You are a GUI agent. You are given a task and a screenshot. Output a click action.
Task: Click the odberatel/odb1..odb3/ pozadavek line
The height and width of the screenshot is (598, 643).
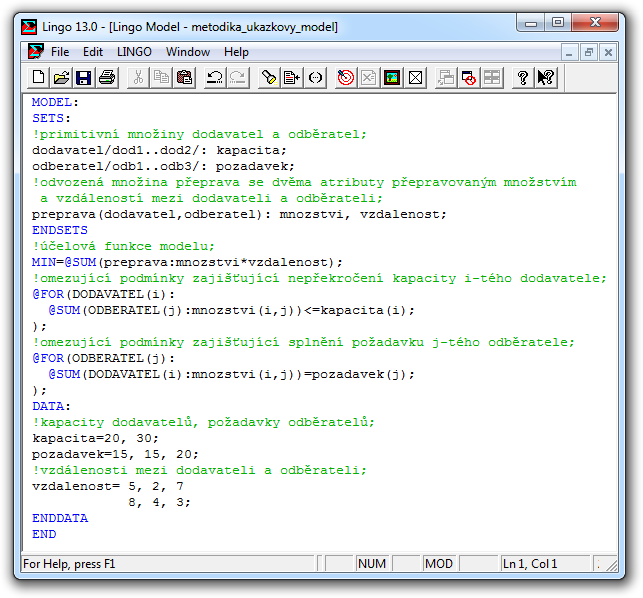[163, 166]
